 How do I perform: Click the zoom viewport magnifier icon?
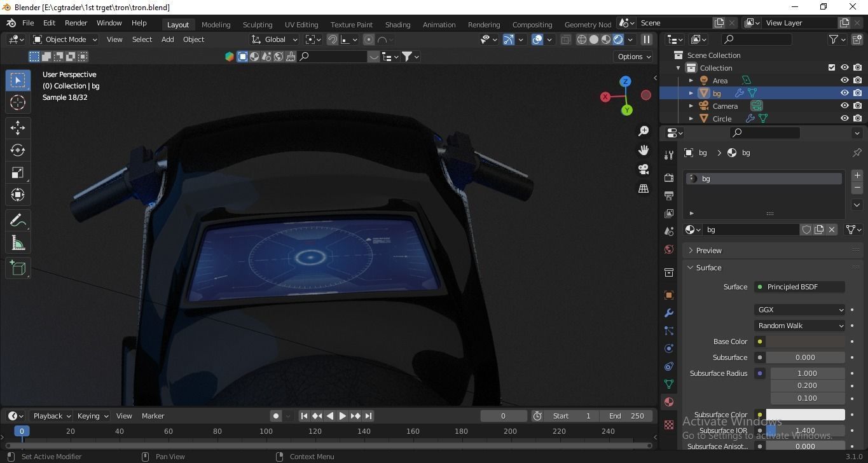[x=644, y=130]
